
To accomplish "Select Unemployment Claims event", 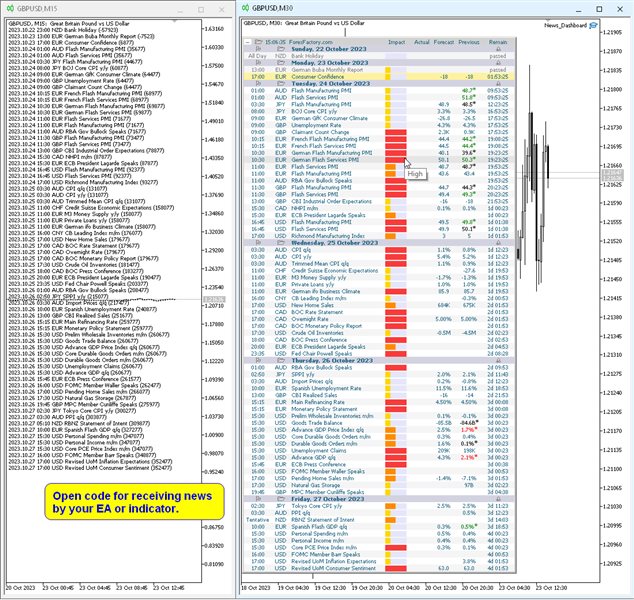I will 319,450.
